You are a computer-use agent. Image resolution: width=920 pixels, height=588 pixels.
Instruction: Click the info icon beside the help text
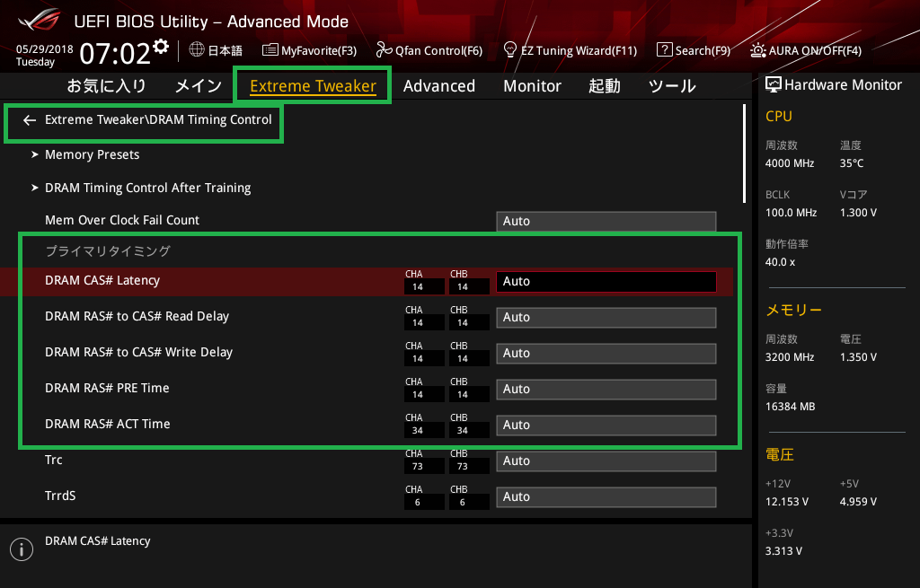pyautogui.click(x=22, y=549)
